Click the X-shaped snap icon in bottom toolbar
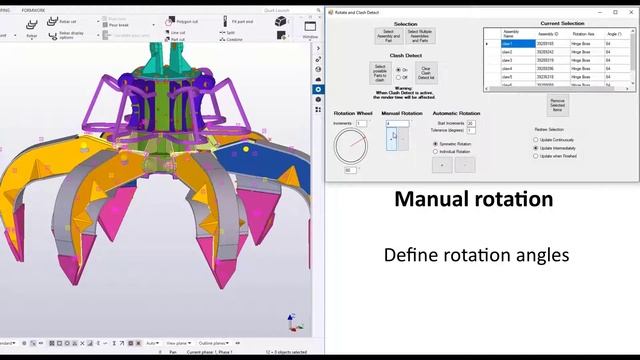Screen dimensions: 640x360 (82, 343)
